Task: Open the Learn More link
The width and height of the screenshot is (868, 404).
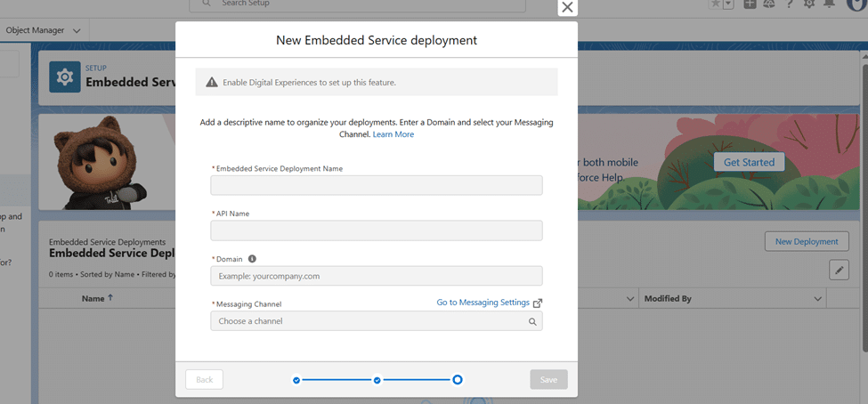Action: tap(393, 134)
